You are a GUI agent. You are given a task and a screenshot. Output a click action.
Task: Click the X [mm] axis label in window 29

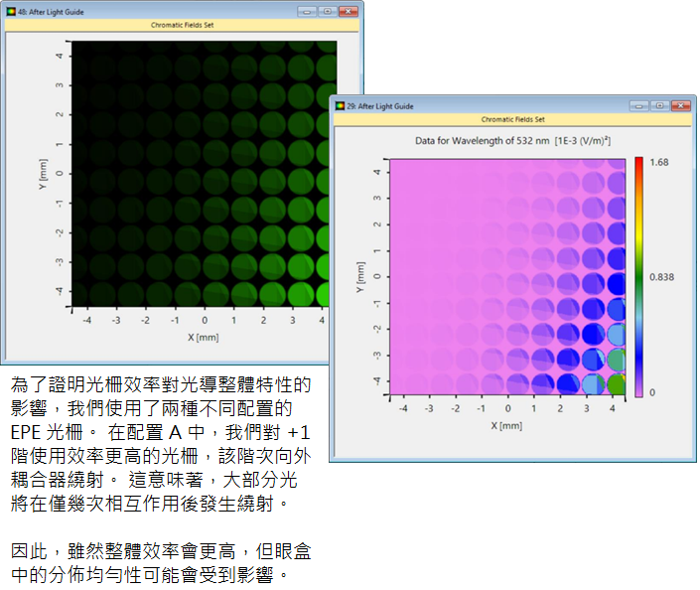pos(506,426)
